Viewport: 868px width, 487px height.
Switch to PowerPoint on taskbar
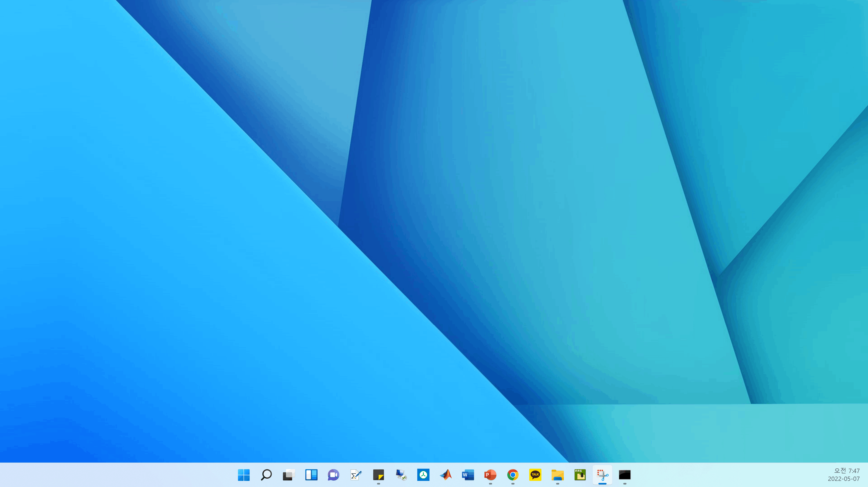[490, 475]
